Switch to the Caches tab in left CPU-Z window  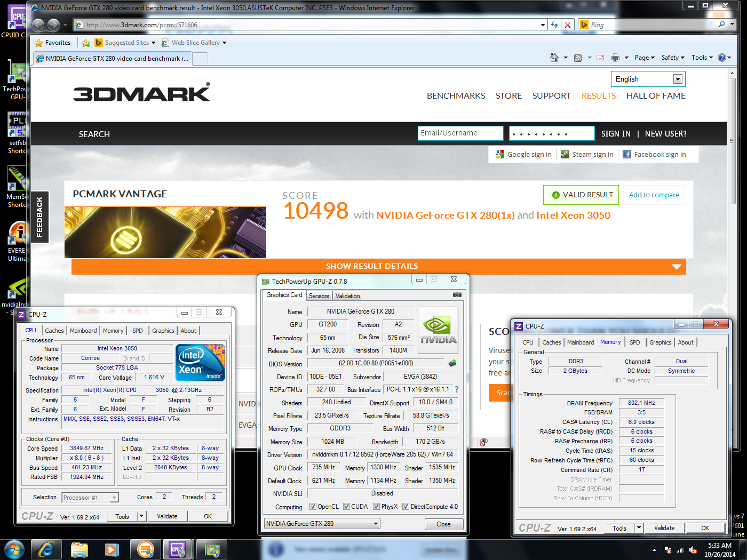[x=54, y=331]
